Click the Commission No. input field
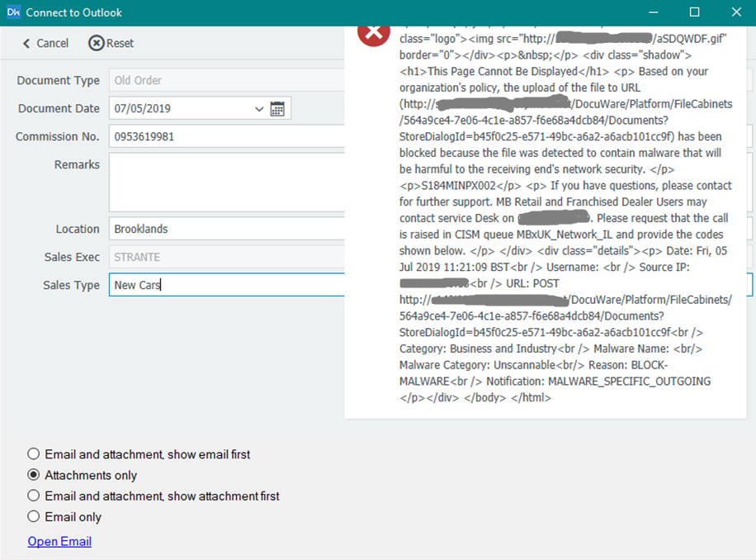756x560 pixels. pyautogui.click(x=223, y=136)
